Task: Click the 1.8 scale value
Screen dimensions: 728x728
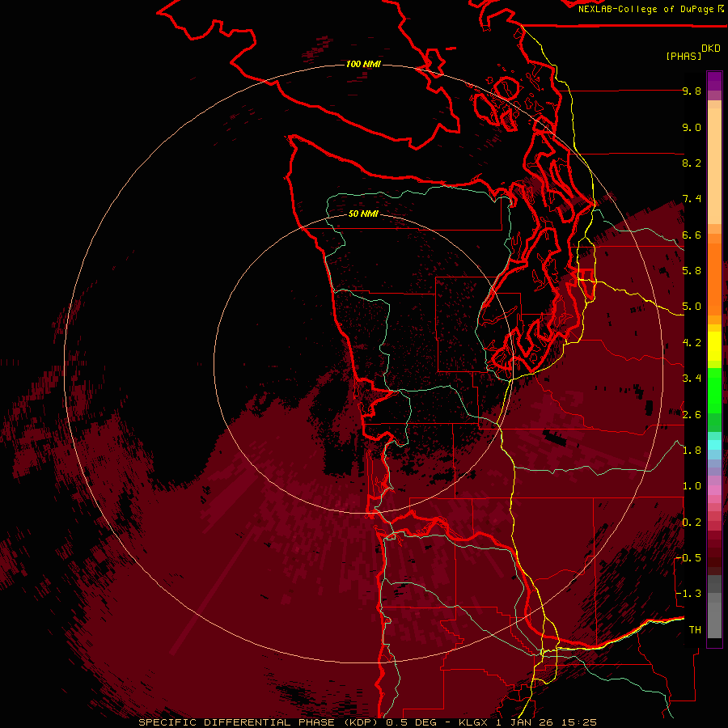Action: click(692, 451)
